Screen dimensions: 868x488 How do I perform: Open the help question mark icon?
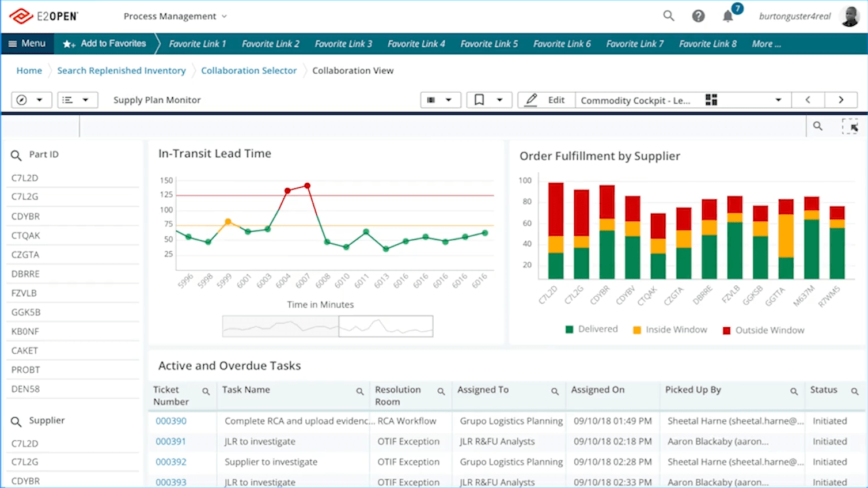tap(698, 16)
